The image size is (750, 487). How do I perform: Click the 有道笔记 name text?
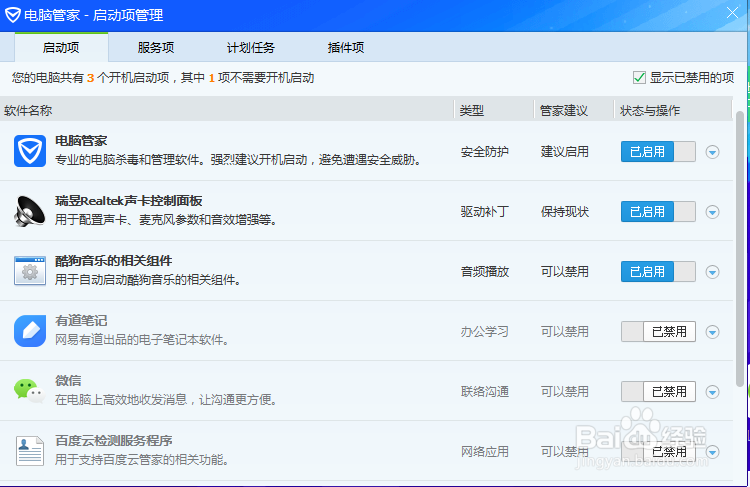click(x=81, y=321)
